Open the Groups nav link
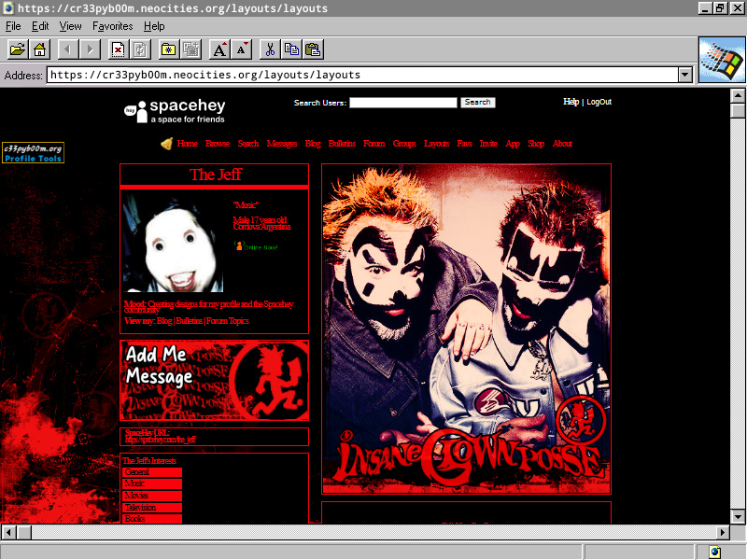 tap(404, 144)
